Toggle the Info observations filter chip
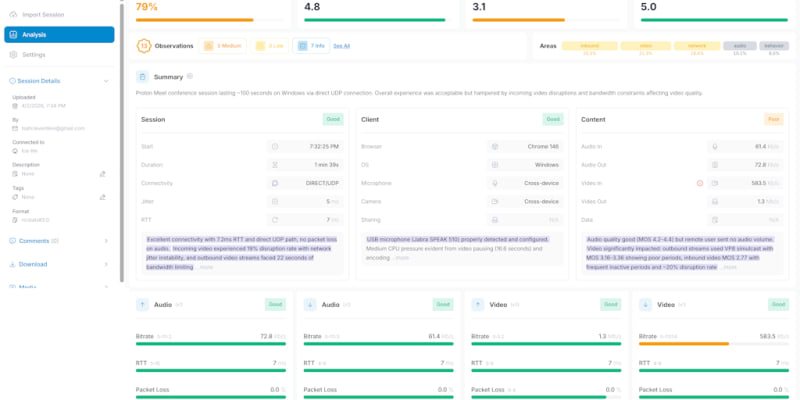The height and width of the screenshot is (400, 800). pyautogui.click(x=311, y=46)
